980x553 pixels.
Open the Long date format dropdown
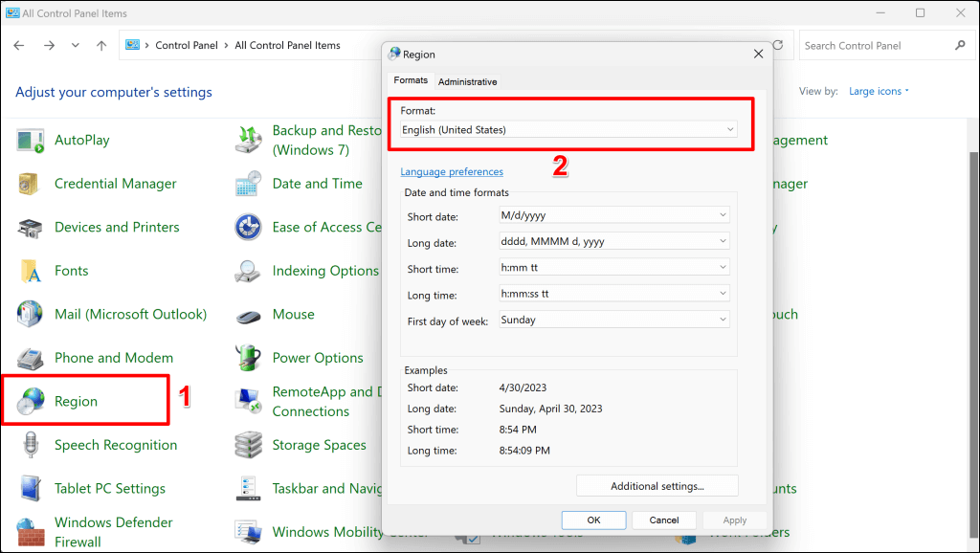coord(614,241)
